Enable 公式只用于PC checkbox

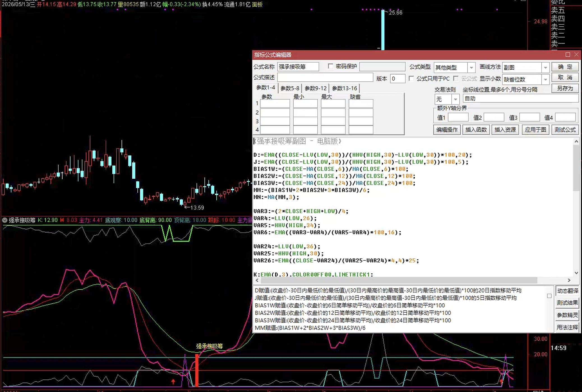(411, 79)
